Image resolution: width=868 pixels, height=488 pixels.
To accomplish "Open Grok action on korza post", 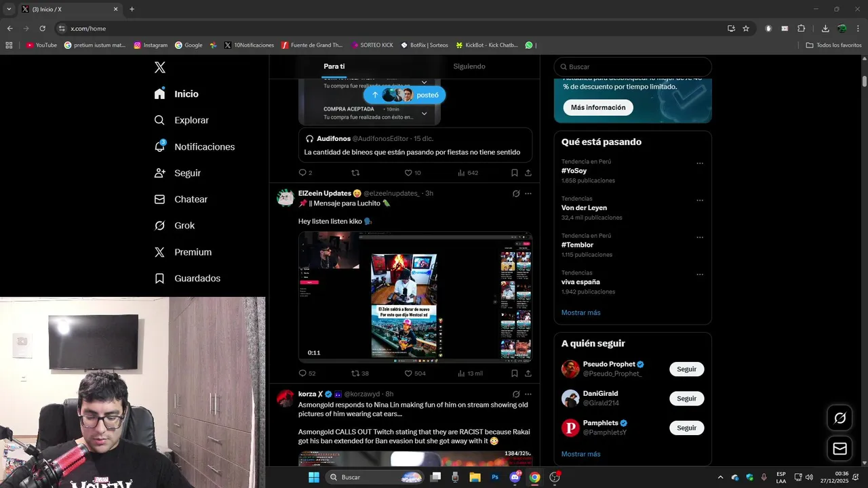I will (x=516, y=394).
